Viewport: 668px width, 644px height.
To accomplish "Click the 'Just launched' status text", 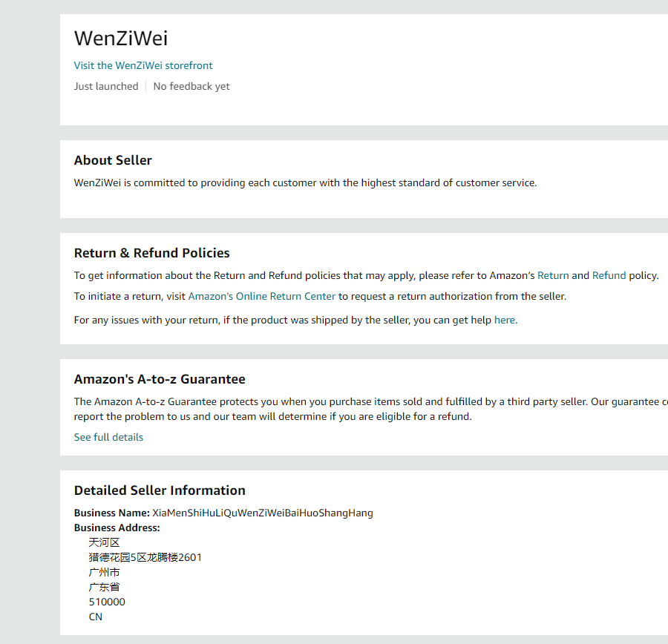I will point(106,86).
